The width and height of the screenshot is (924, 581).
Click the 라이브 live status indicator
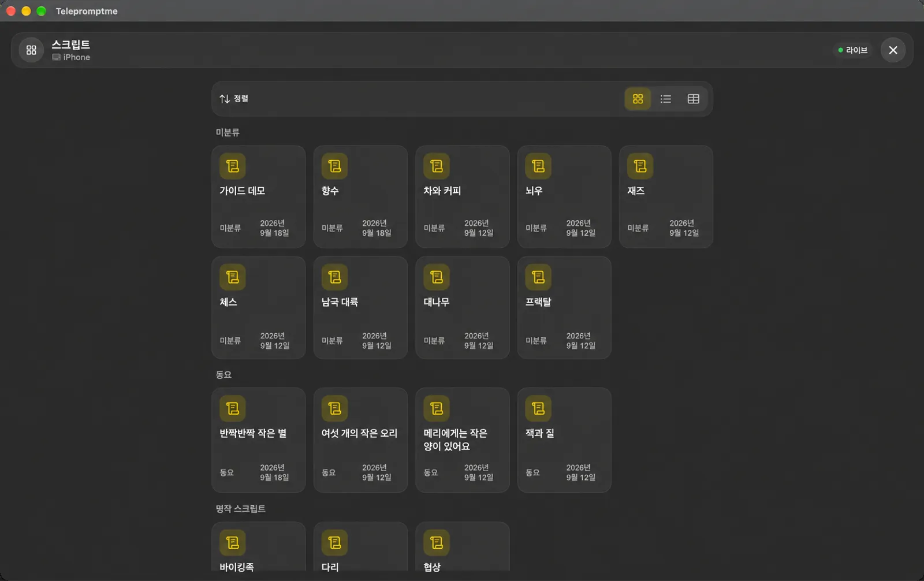(853, 50)
